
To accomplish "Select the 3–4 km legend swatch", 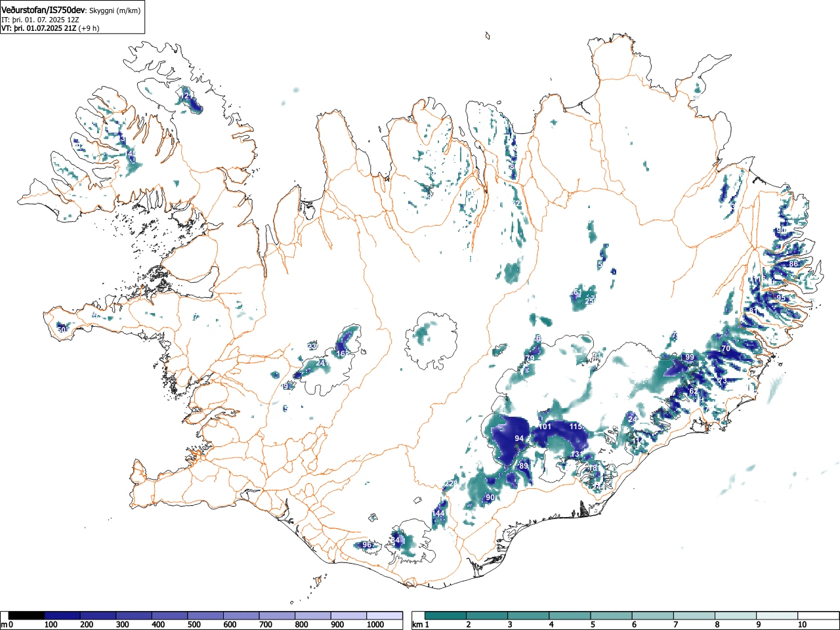I will pyautogui.click(x=530, y=616).
